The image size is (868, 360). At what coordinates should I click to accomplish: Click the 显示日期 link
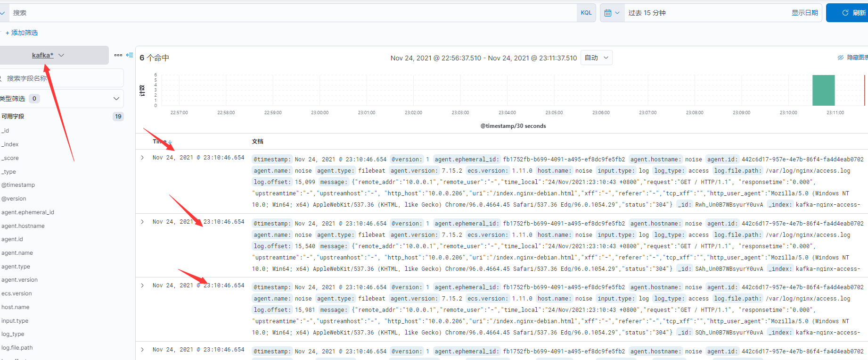(x=805, y=13)
